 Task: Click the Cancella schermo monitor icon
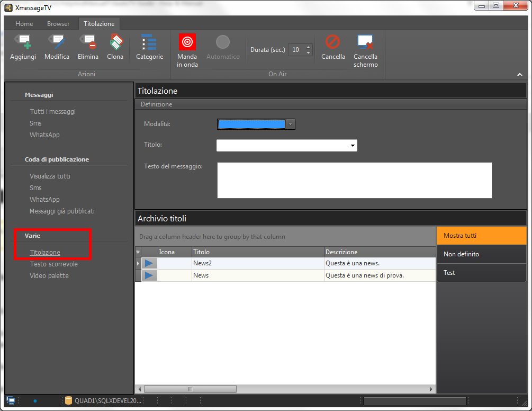pos(365,42)
